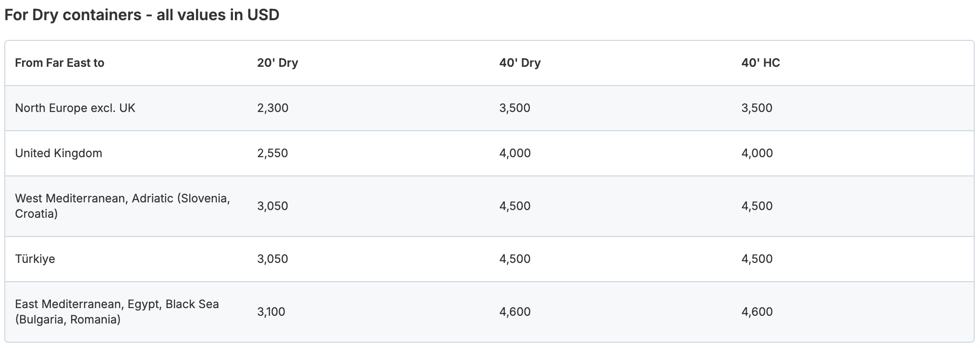Select the 20' Dry column header

click(277, 63)
